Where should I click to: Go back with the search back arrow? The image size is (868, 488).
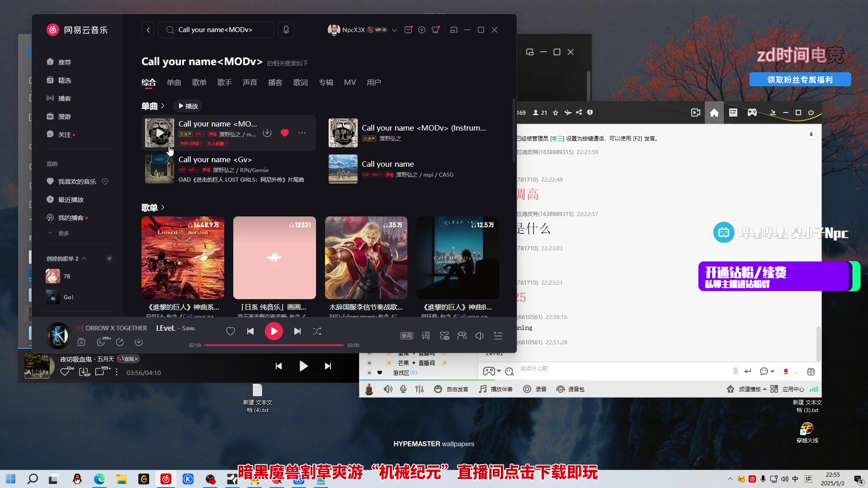pyautogui.click(x=148, y=30)
